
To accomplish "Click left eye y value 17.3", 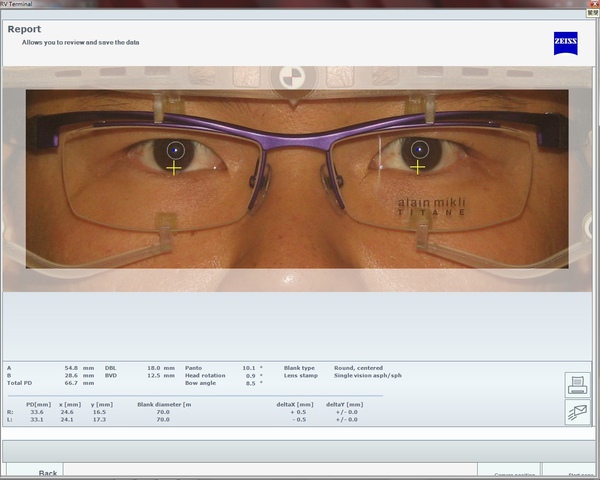I will (99, 420).
